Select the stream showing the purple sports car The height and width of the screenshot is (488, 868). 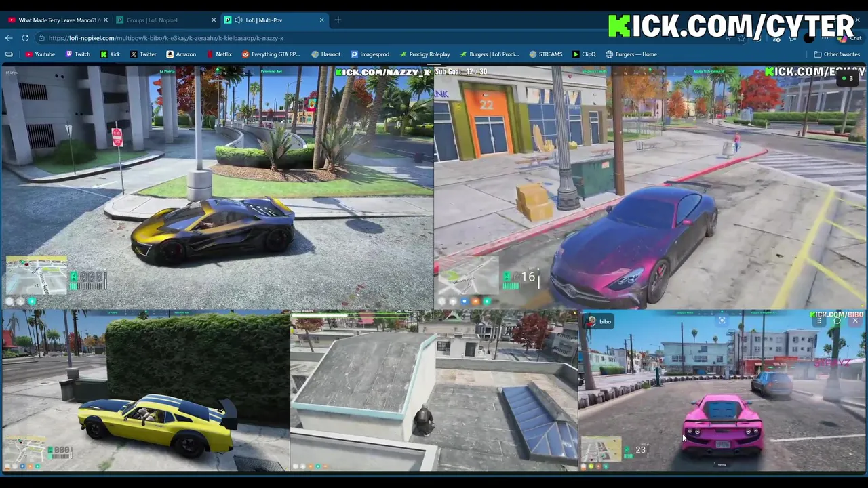pyautogui.click(x=650, y=187)
